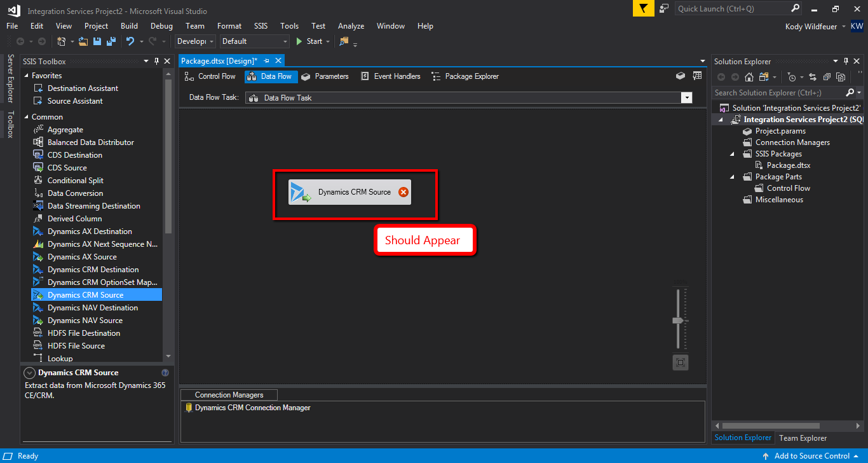Close the SSIS Toolbox panel
868x463 pixels.
(167, 61)
